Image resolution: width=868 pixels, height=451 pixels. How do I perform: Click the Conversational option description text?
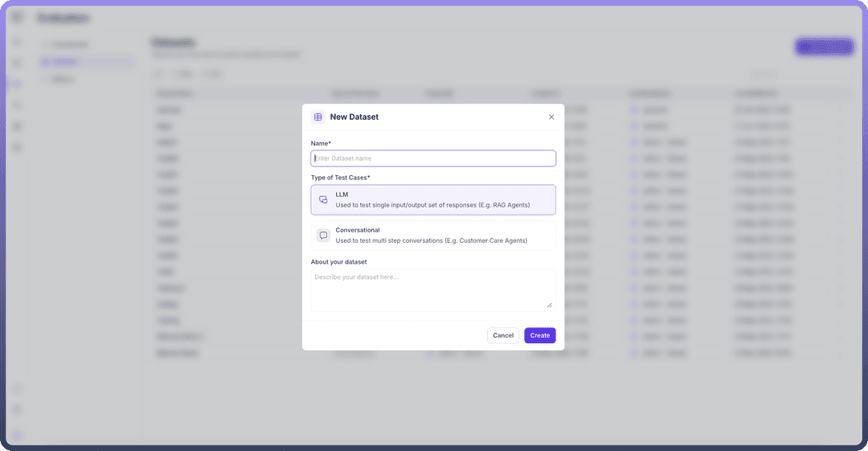pos(431,240)
